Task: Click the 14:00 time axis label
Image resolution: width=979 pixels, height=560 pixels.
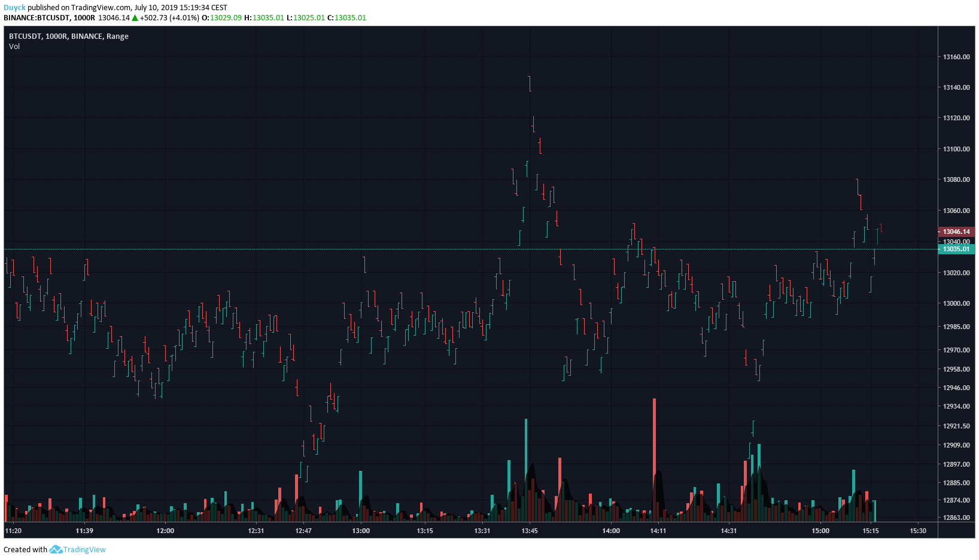Action: (611, 531)
